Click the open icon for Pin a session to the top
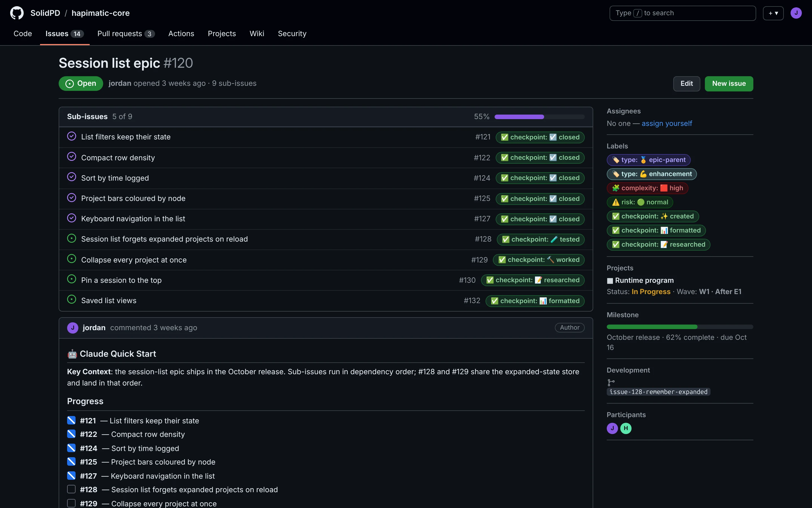Viewport: 812px width, 508px height. pyautogui.click(x=71, y=279)
